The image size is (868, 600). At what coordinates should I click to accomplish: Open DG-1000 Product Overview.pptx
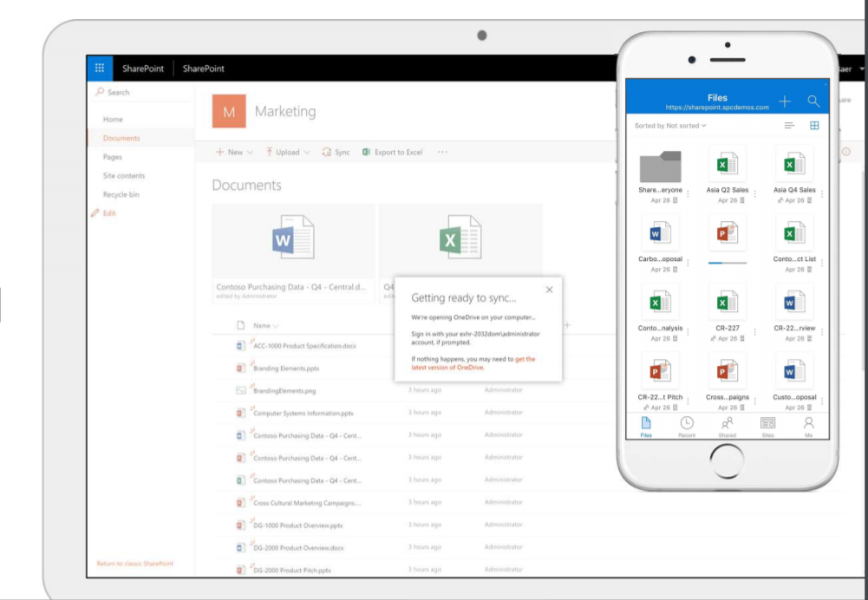(x=297, y=525)
